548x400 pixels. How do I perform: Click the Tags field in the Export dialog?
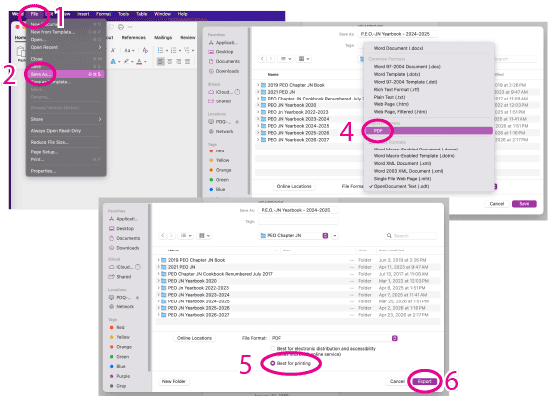click(x=298, y=221)
